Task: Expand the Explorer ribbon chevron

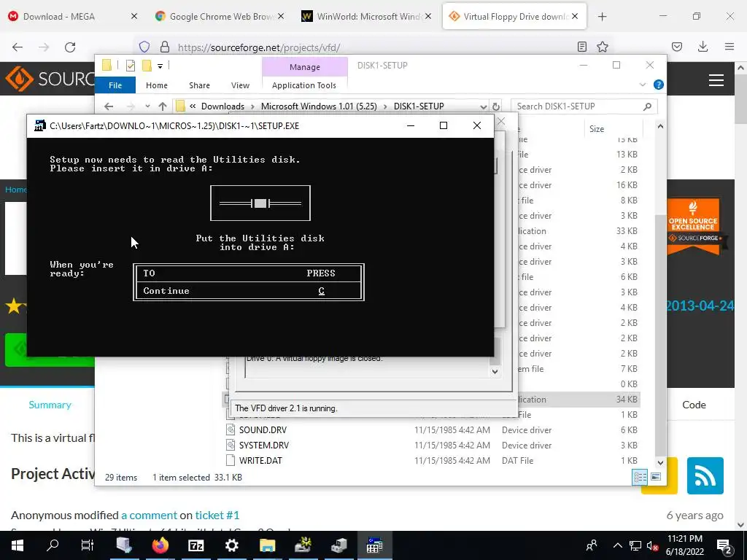Action: (642, 85)
